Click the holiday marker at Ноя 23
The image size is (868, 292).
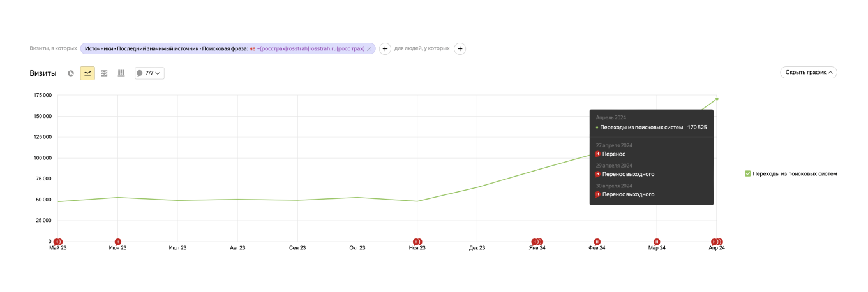click(417, 242)
